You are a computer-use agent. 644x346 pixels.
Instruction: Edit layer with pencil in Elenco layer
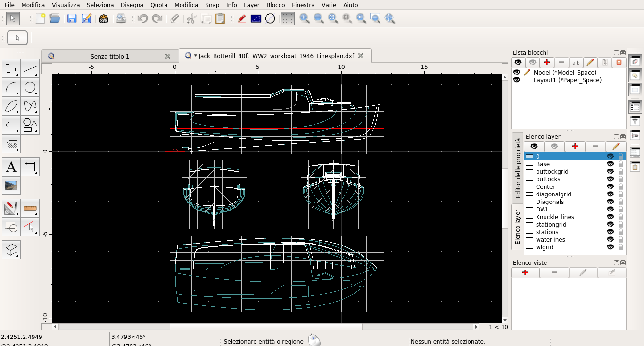[x=616, y=146]
